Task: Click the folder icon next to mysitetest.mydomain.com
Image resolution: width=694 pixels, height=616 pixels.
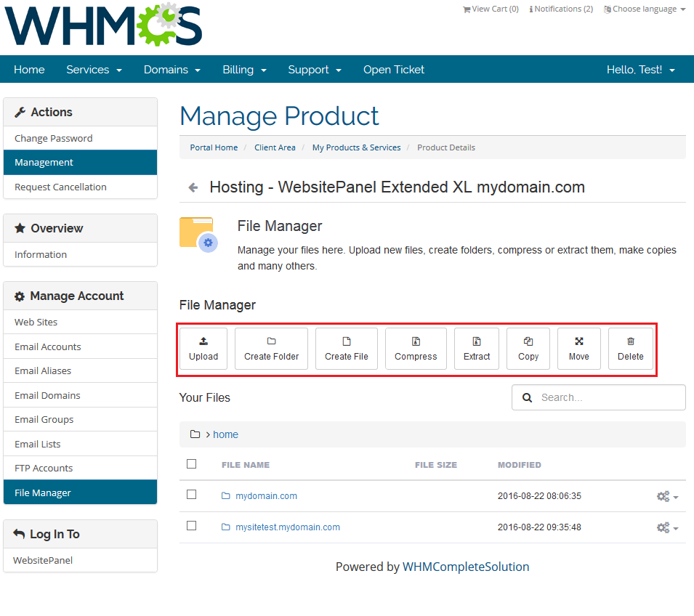Action: [x=226, y=527]
